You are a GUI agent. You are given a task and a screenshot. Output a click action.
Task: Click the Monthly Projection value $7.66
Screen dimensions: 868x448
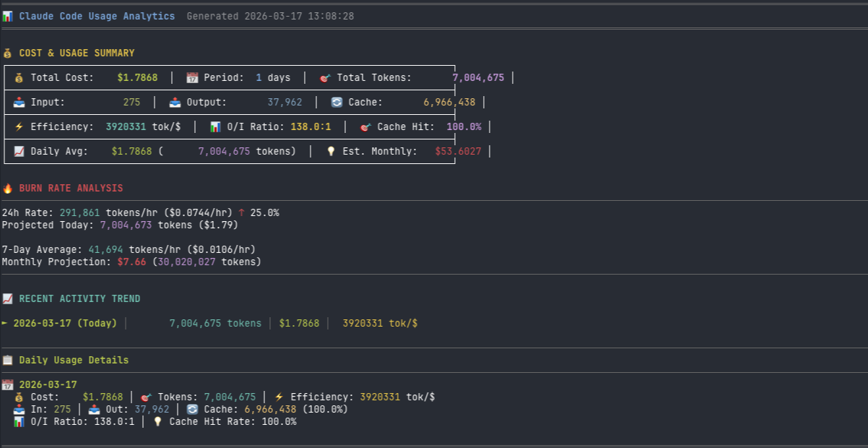click(x=131, y=262)
